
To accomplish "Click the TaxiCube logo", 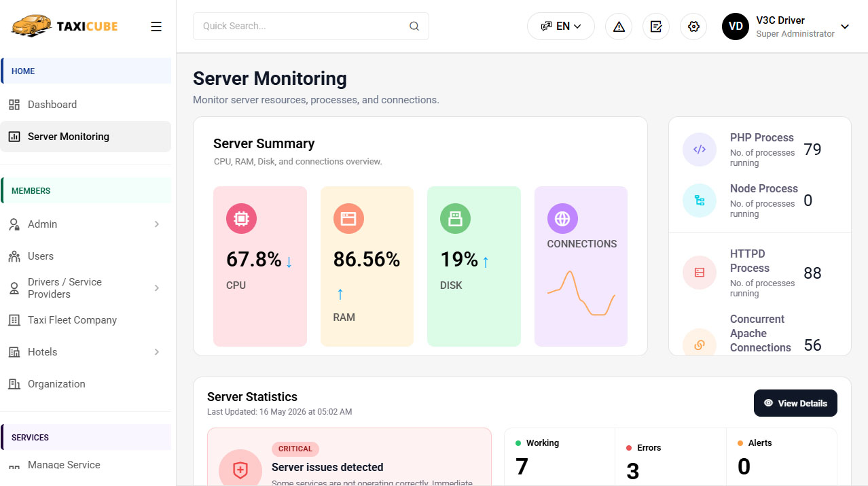I will (x=65, y=27).
